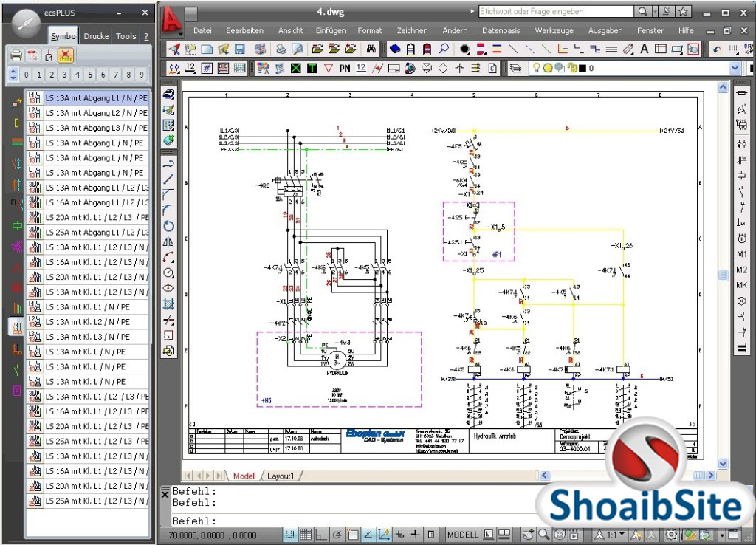Switch to the Layout1 tab
This screenshot has width=756, height=545.
pyautogui.click(x=280, y=476)
